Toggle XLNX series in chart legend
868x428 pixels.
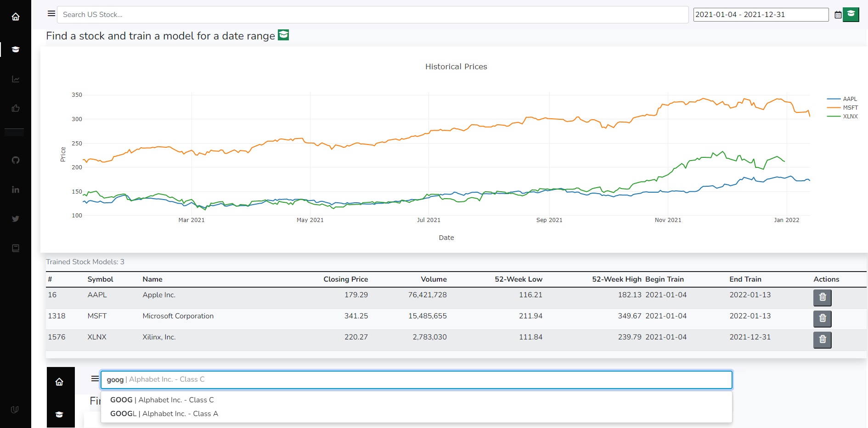pyautogui.click(x=842, y=117)
